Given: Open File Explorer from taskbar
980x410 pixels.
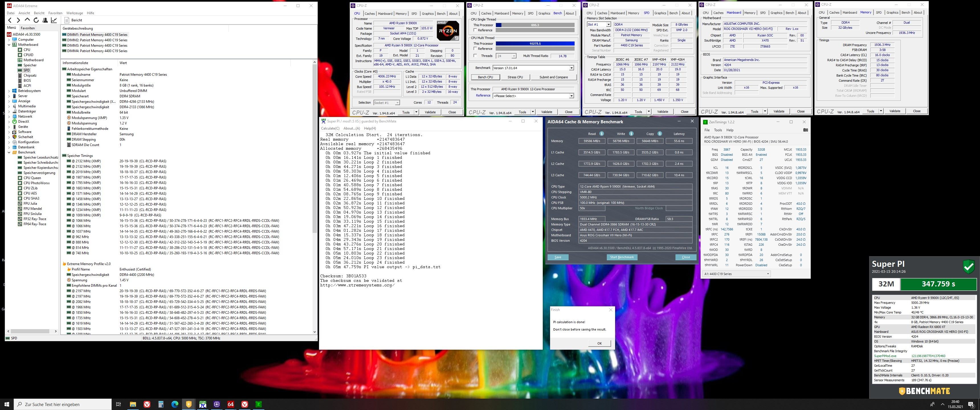Looking at the screenshot, I should [133, 404].
